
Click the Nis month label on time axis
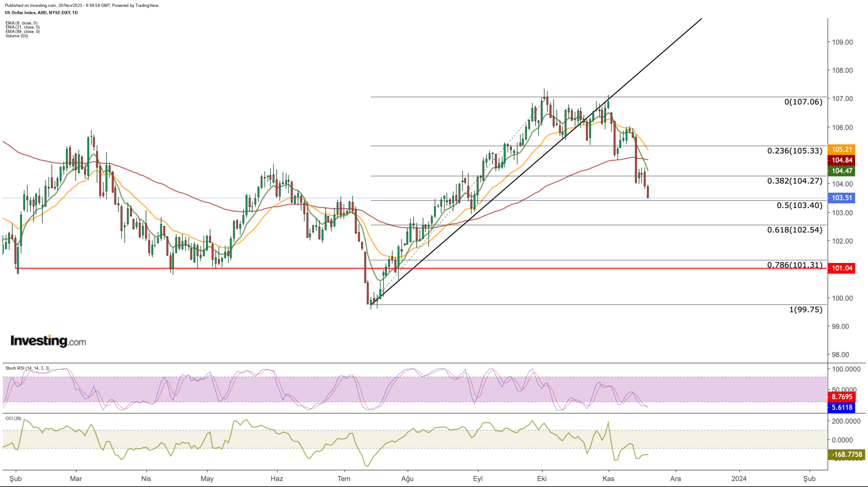(x=146, y=479)
